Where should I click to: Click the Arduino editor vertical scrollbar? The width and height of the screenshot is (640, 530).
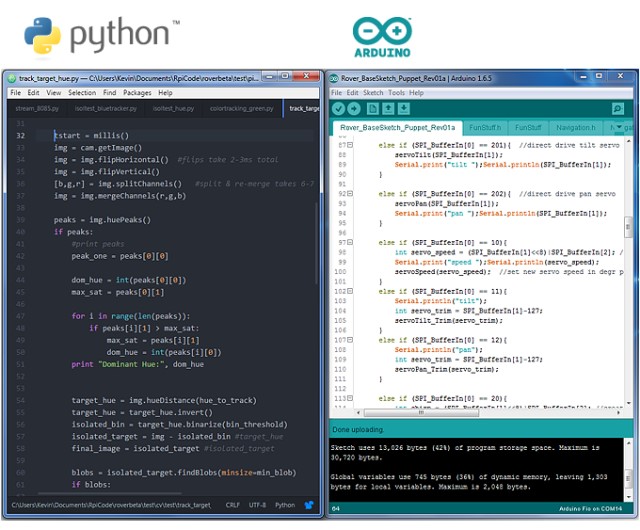point(632,270)
